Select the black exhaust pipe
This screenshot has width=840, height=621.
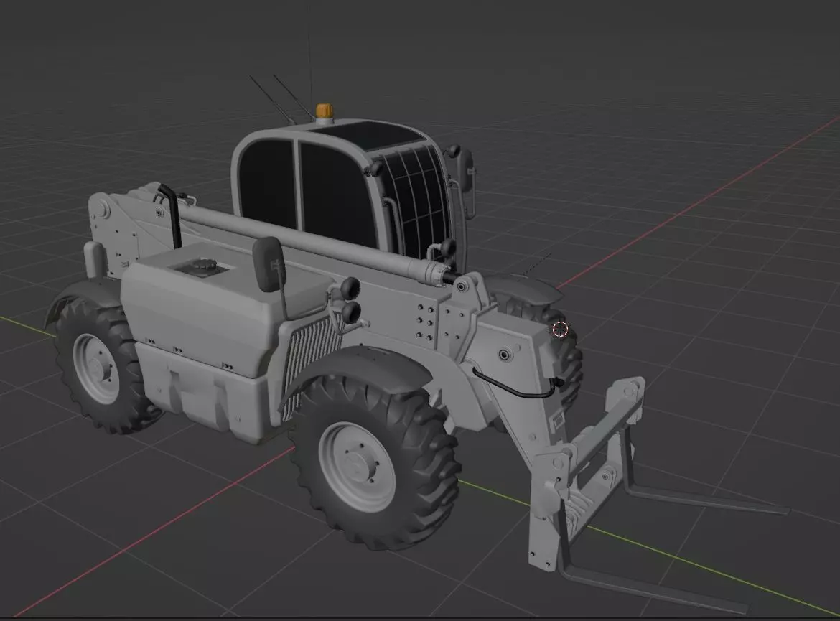tap(171, 215)
